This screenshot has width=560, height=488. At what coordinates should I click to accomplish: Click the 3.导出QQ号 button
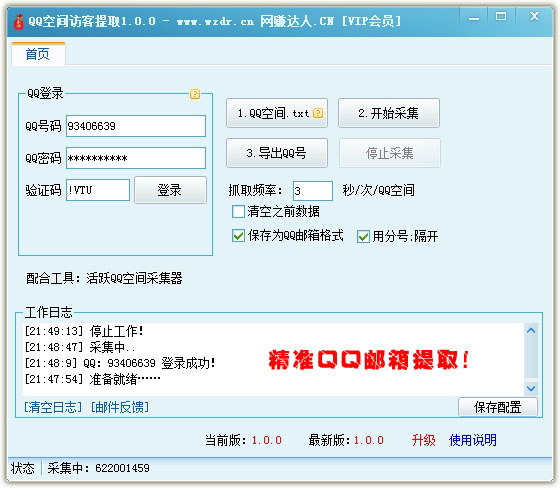277,153
